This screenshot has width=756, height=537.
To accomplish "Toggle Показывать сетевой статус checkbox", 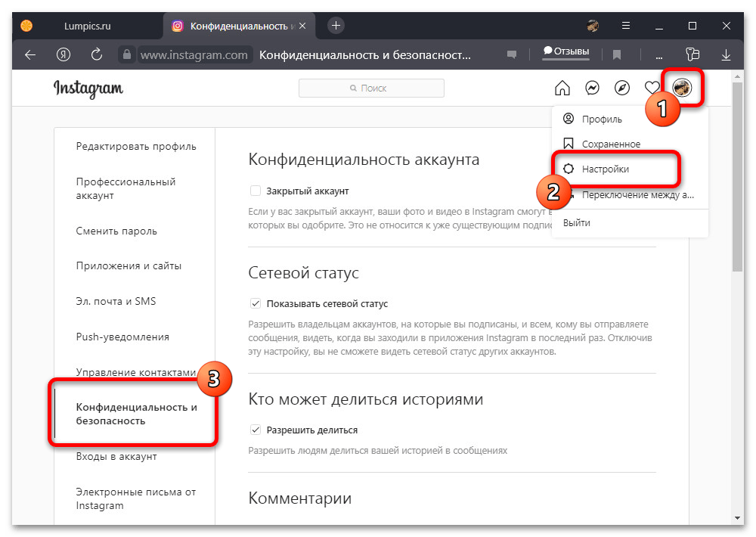I will [256, 303].
